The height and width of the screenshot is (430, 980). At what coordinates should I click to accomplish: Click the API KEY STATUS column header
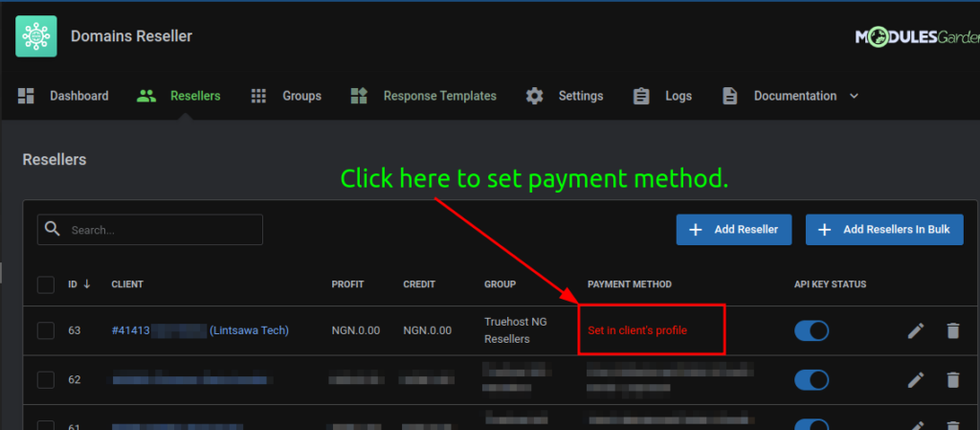point(830,284)
